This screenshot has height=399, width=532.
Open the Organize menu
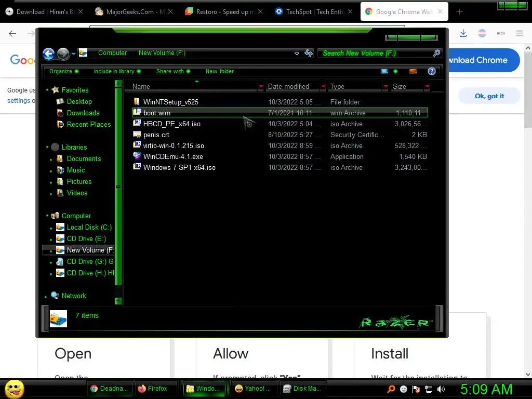point(64,71)
